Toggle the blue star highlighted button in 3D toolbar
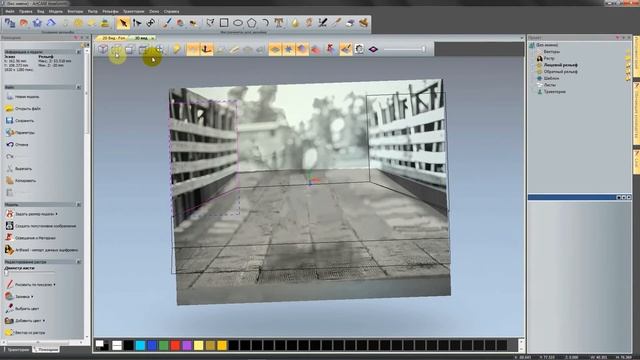 tap(289, 49)
